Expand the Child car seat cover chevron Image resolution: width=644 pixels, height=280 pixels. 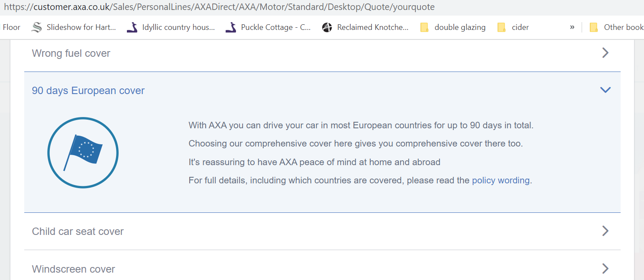point(605,231)
